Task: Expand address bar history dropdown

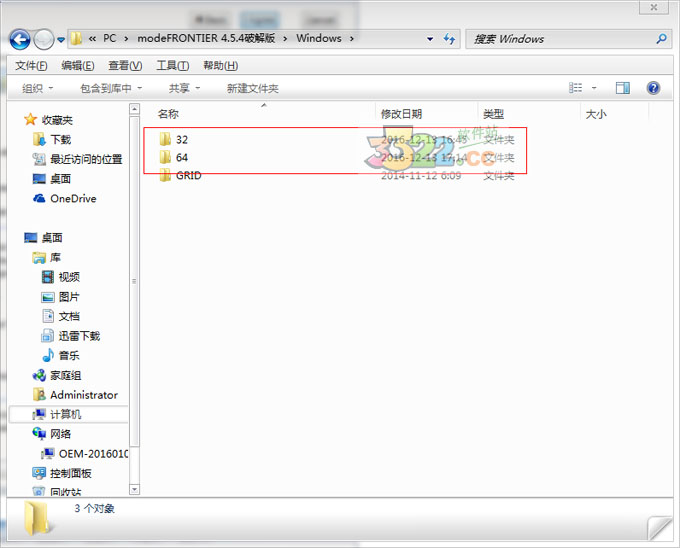Action: coord(430,39)
